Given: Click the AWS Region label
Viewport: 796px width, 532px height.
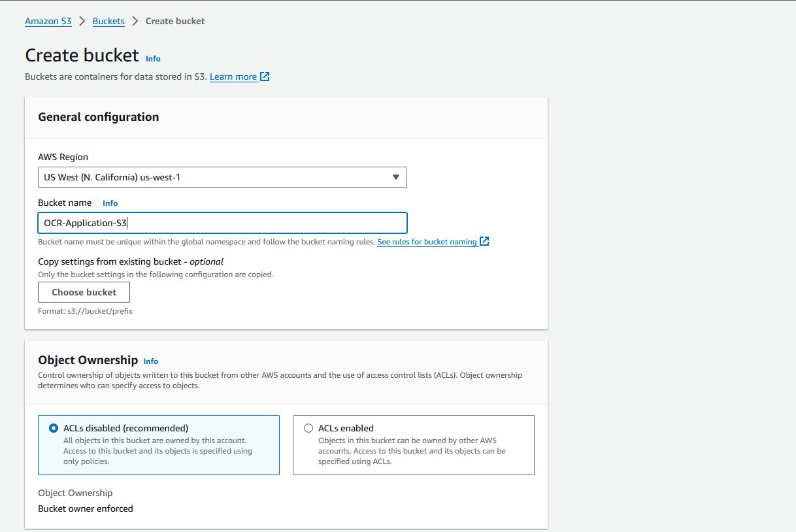Looking at the screenshot, I should coord(63,157).
